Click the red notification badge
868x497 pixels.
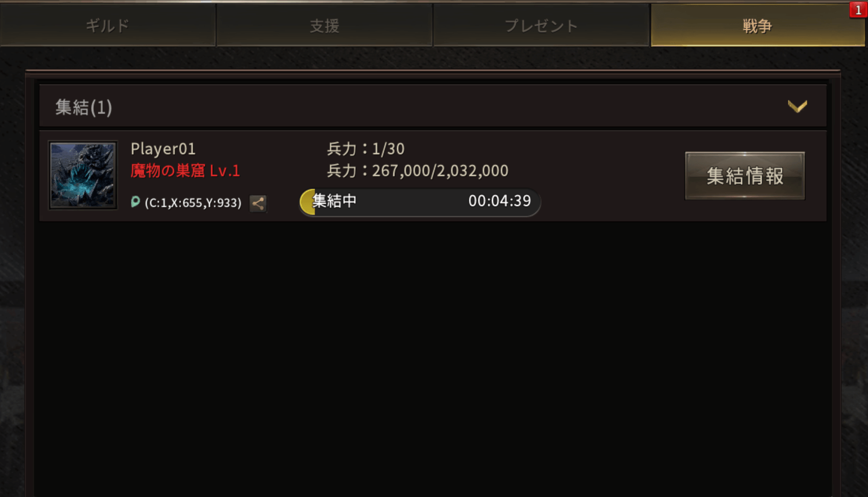pos(858,10)
